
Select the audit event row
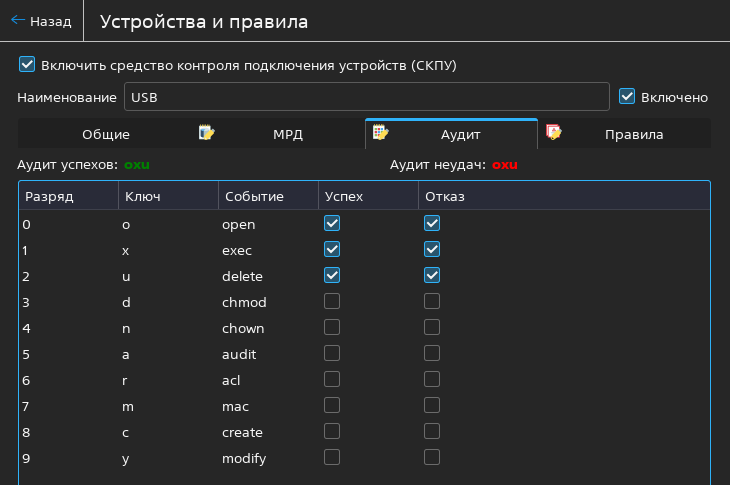[x=240, y=354]
